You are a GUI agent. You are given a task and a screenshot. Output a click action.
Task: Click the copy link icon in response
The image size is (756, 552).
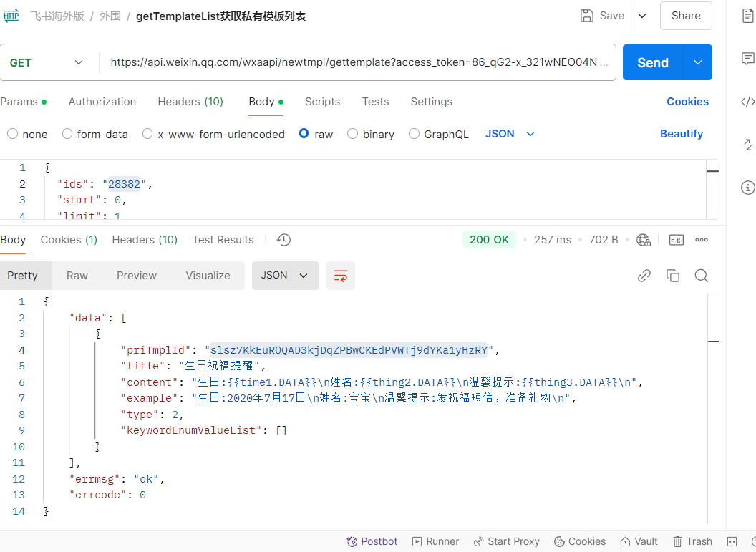[644, 276]
